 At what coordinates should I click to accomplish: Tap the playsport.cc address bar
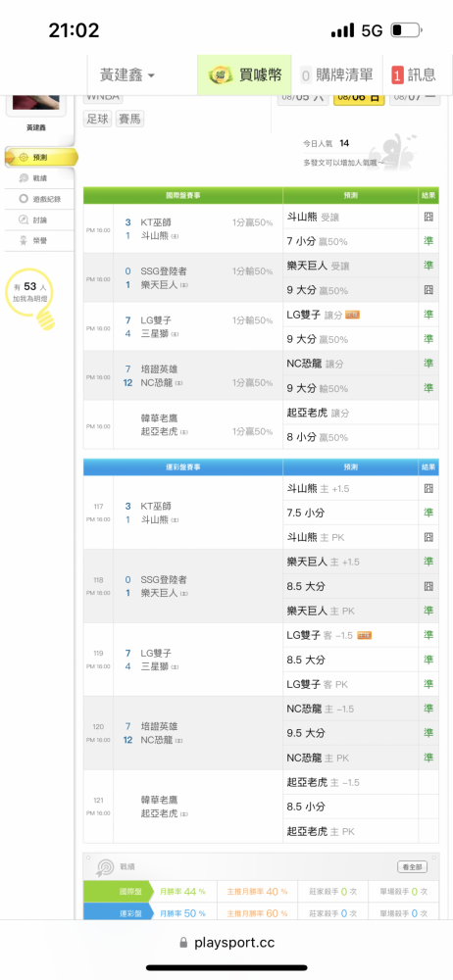[x=226, y=943]
